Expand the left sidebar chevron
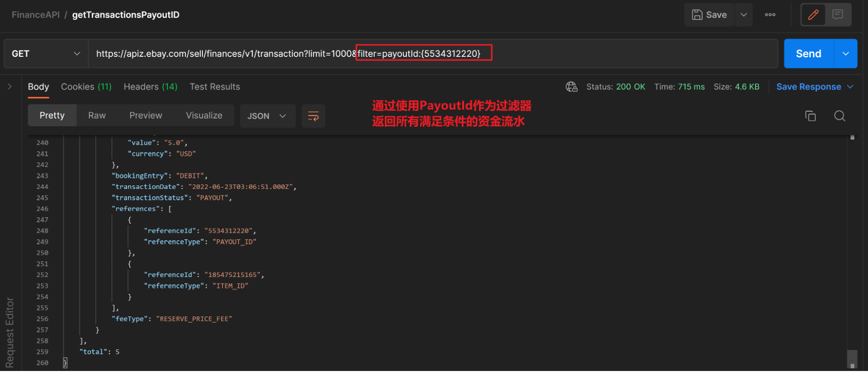Image resolution: width=868 pixels, height=372 pixels. [10, 86]
